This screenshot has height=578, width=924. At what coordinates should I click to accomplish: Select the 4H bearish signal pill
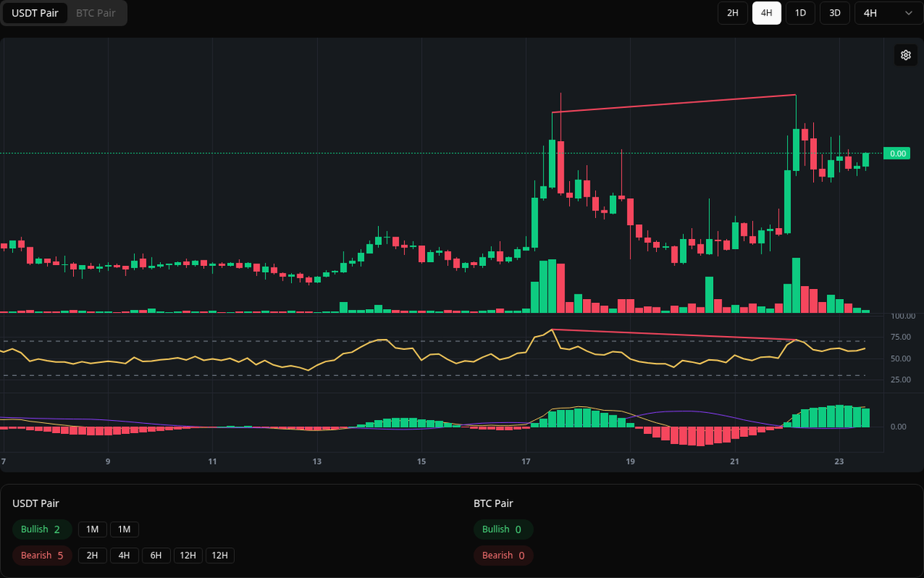pyautogui.click(x=124, y=555)
